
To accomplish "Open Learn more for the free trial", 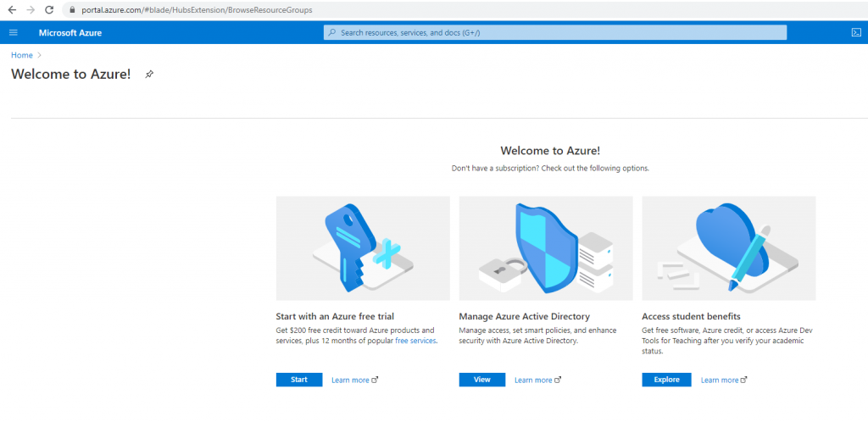I will tap(355, 380).
